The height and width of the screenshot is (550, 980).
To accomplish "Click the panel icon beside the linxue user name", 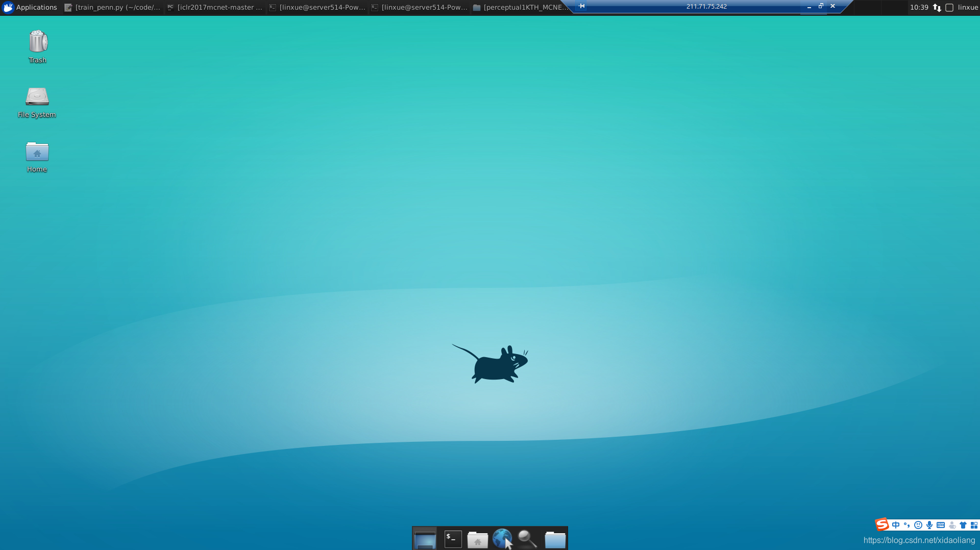I will (949, 8).
